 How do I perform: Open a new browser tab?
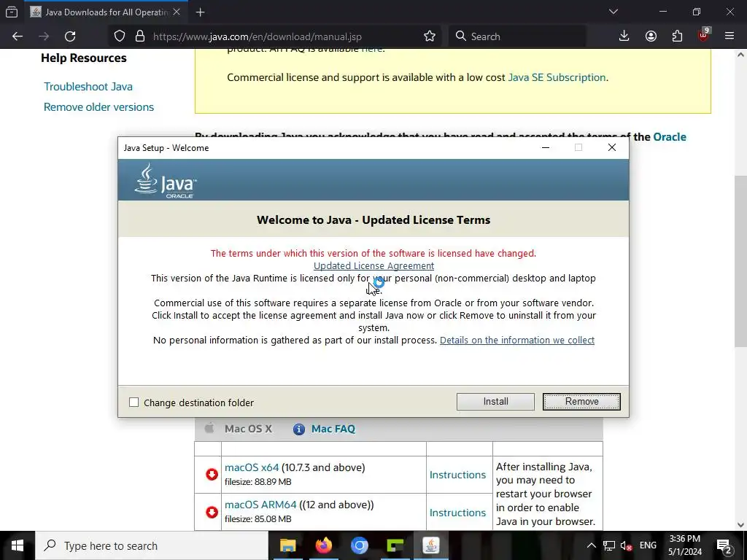tap(200, 12)
